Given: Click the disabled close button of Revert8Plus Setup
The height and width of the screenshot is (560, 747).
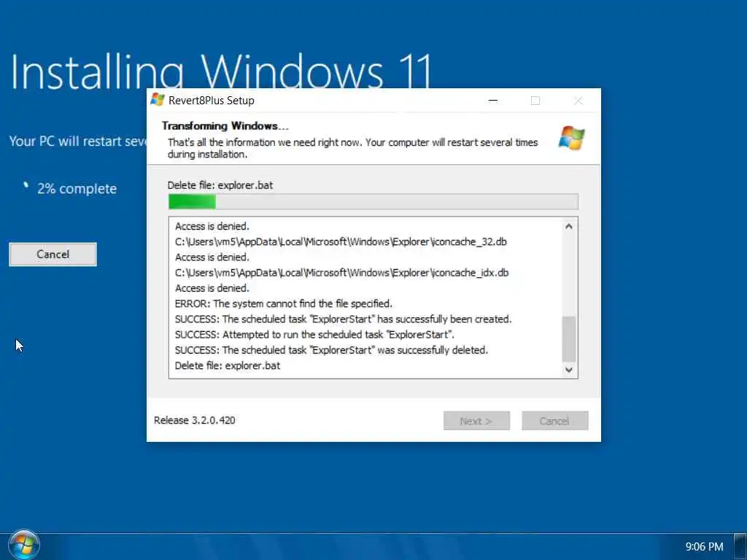Looking at the screenshot, I should pyautogui.click(x=578, y=101).
